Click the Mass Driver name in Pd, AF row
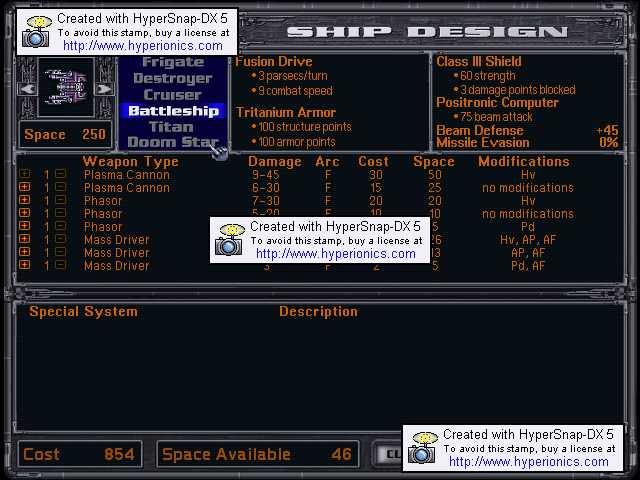The width and height of the screenshot is (640, 480). [117, 266]
